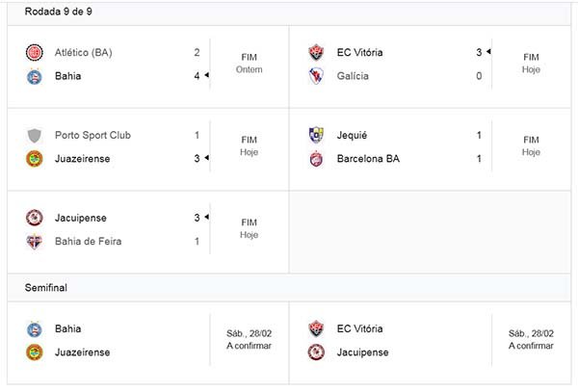578x392 pixels.
Task: Click the Jequié score of 1
Action: click(479, 135)
